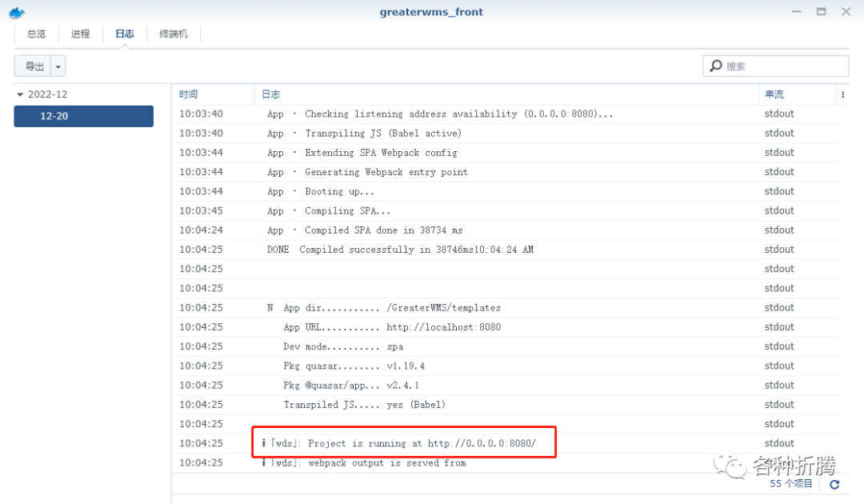Select the Project is running at http://0.0.0.0:8080/ row

[x=506, y=443]
